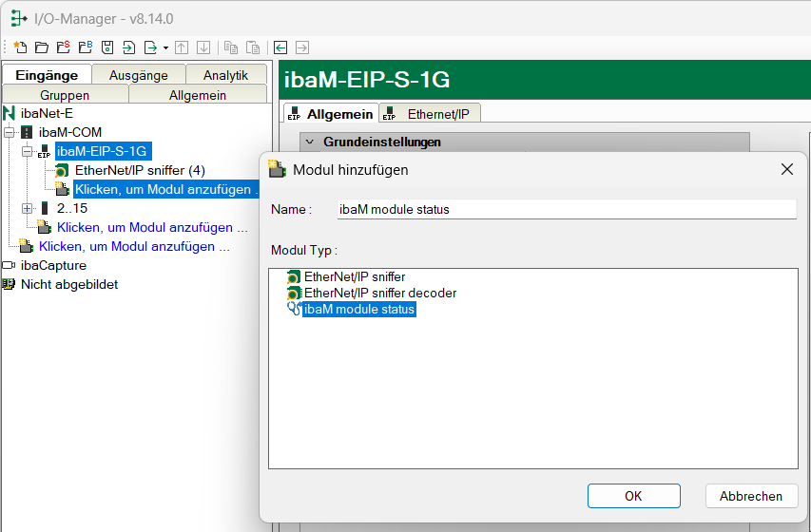Viewport: 811px width, 532px height.
Task: Click the ibaM-COM module icon
Action: coord(27,132)
